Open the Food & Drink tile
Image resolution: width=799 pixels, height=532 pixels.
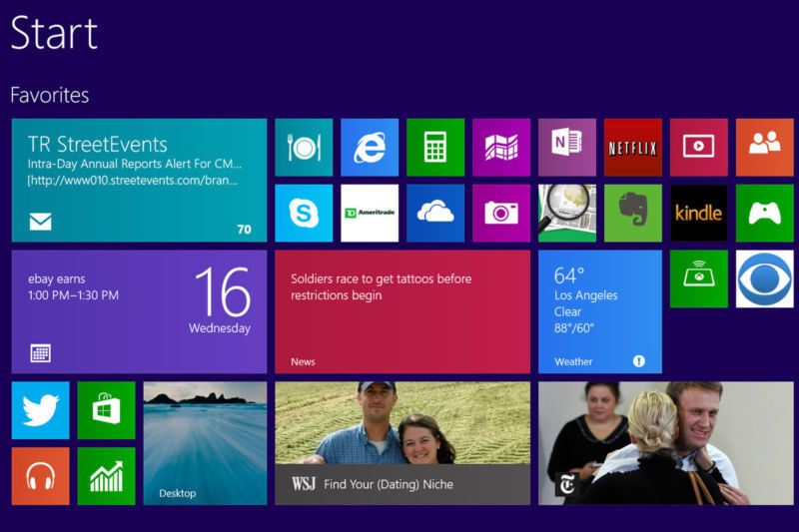(x=304, y=147)
